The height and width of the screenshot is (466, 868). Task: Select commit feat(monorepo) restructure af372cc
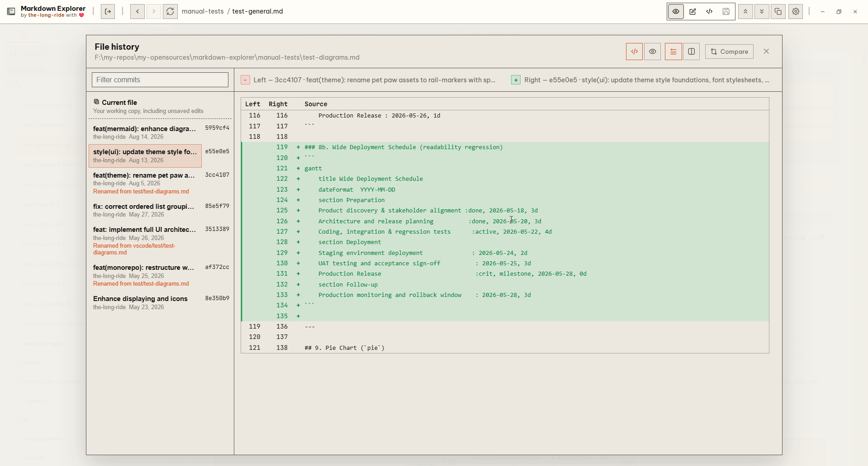tap(160, 275)
